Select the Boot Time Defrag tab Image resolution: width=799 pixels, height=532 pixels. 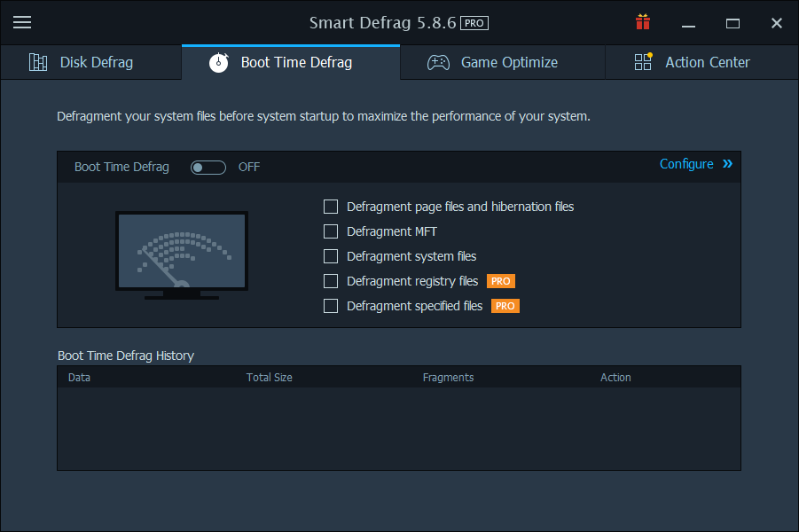(x=291, y=62)
